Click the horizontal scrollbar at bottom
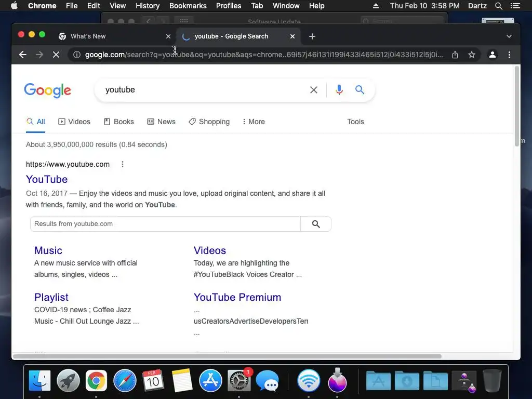532x399 pixels. pyautogui.click(x=228, y=356)
